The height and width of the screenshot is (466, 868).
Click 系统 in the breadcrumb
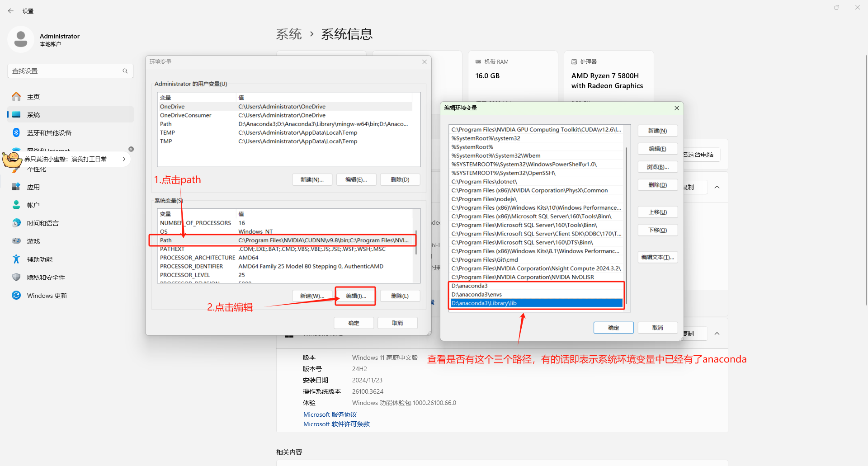coord(289,34)
